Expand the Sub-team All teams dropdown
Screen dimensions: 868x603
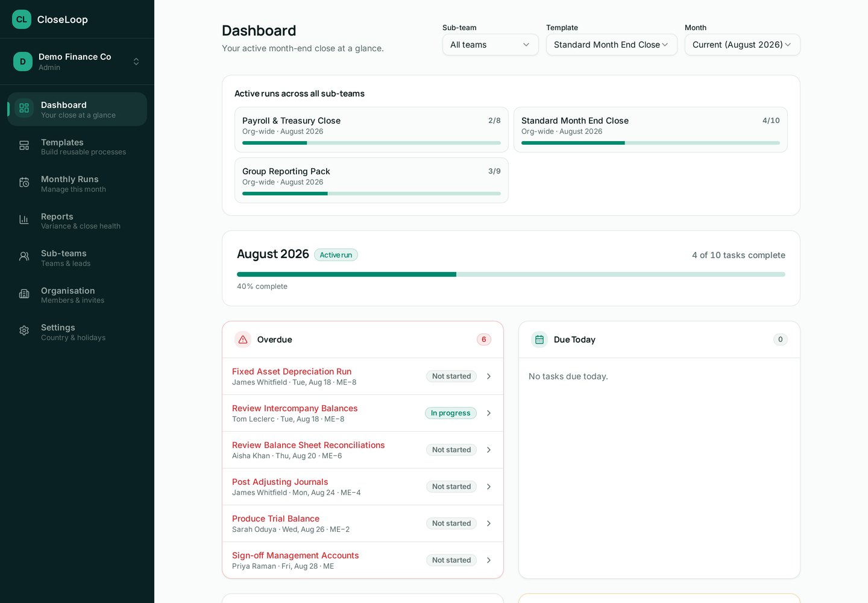pos(491,45)
